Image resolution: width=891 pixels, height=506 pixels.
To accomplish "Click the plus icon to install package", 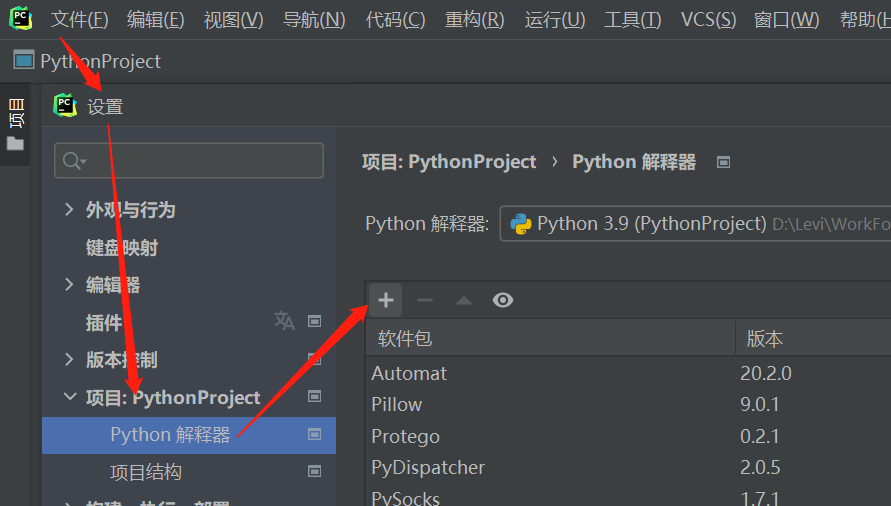I will [386, 300].
